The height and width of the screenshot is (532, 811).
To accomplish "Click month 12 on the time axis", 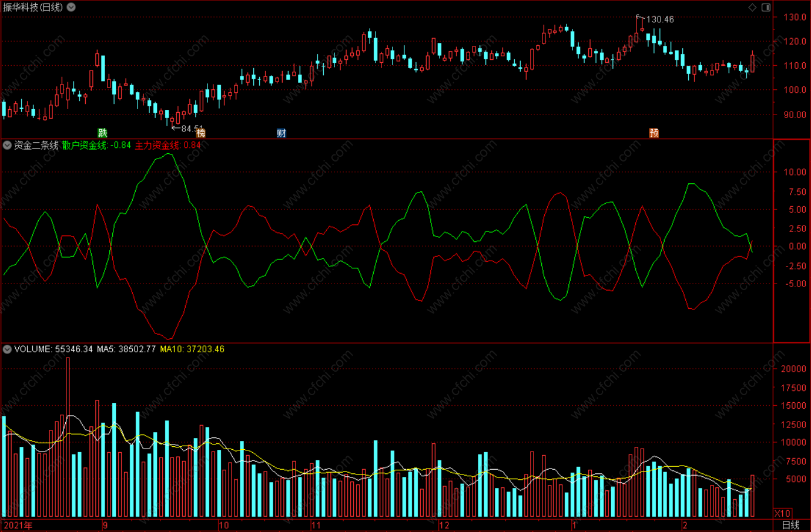I will pyautogui.click(x=444, y=525).
